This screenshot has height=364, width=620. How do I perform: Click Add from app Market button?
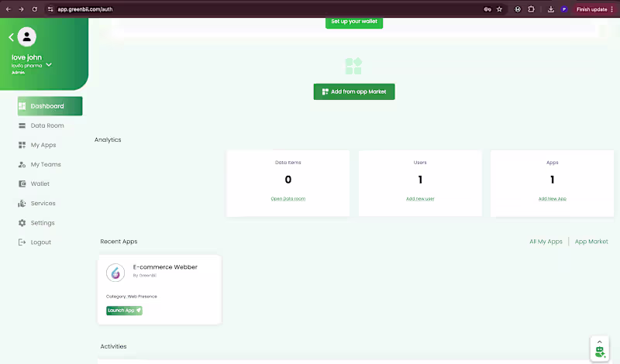(354, 91)
